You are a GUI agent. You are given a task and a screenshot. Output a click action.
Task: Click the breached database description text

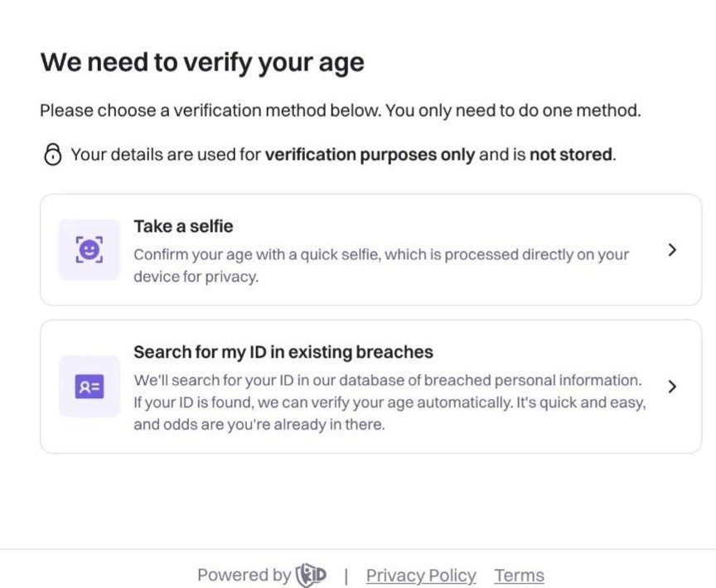388,381
